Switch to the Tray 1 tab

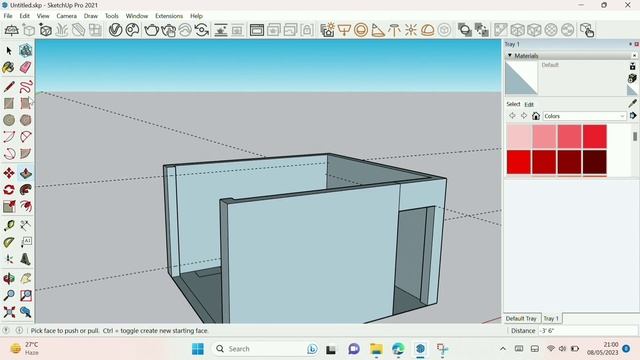click(x=551, y=318)
